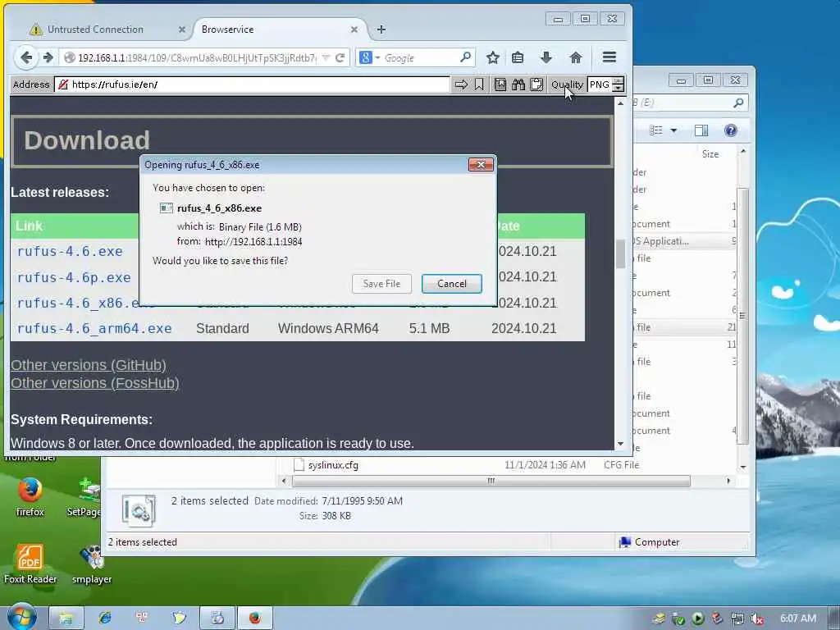Open Other versions (FossHub) link
Image resolution: width=840 pixels, height=630 pixels.
[95, 383]
